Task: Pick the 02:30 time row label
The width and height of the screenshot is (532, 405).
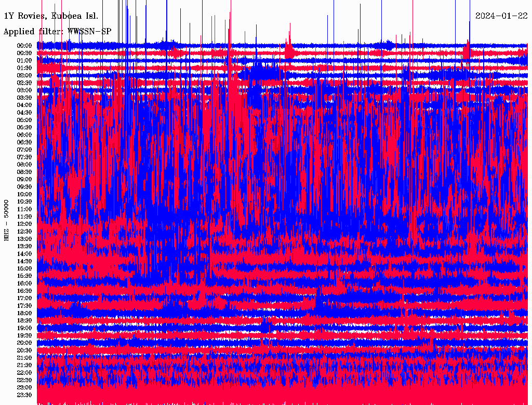Action: point(24,83)
